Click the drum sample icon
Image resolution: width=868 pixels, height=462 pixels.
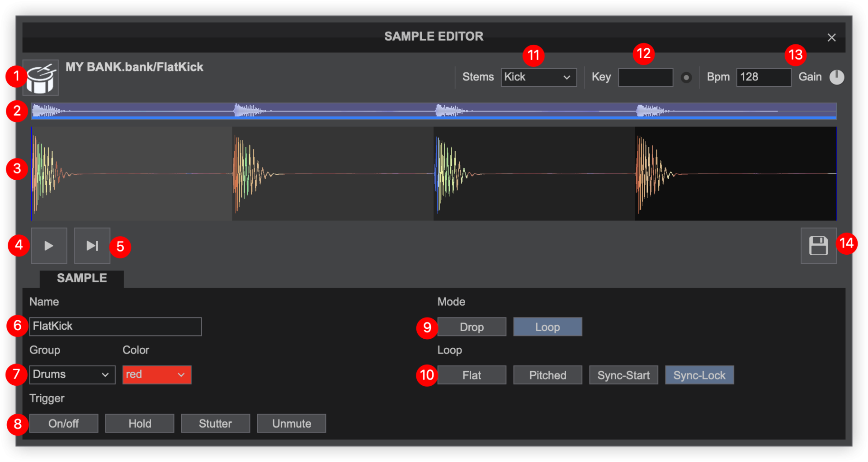tap(41, 78)
